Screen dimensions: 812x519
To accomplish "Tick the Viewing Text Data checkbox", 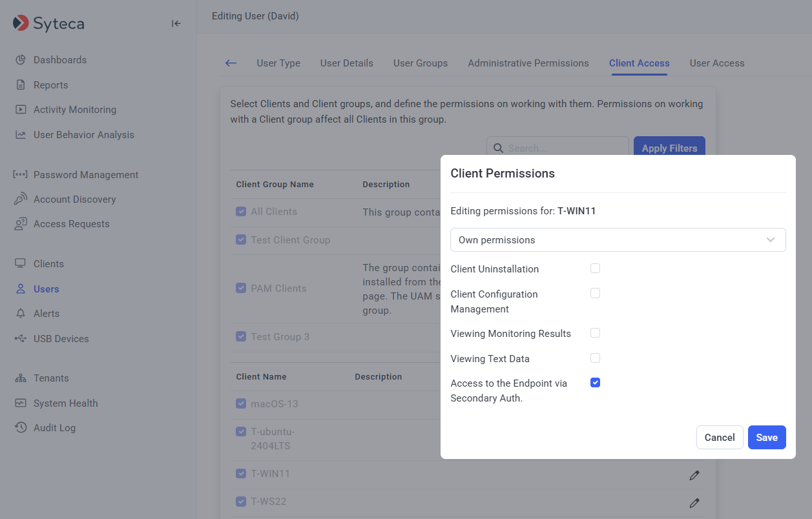I will [595, 358].
